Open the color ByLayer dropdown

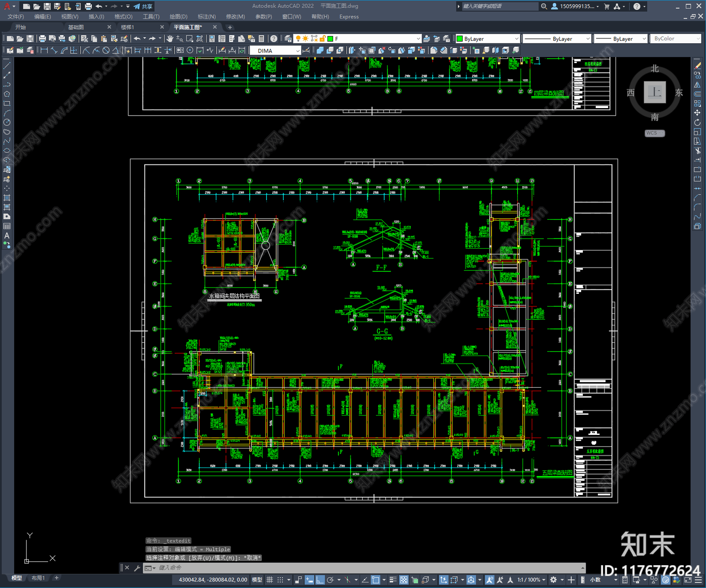[x=488, y=39]
